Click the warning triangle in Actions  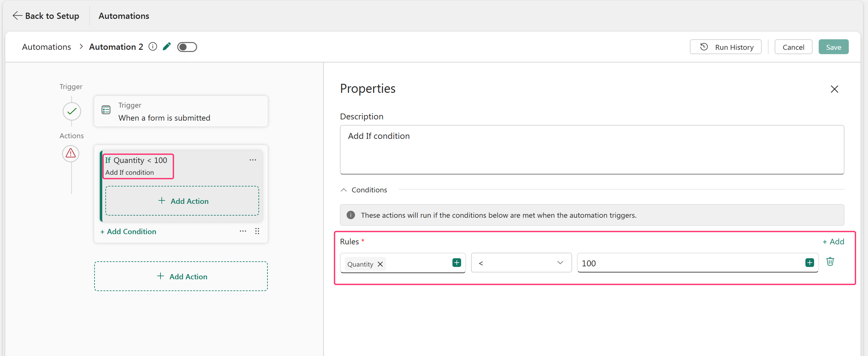[x=71, y=154]
